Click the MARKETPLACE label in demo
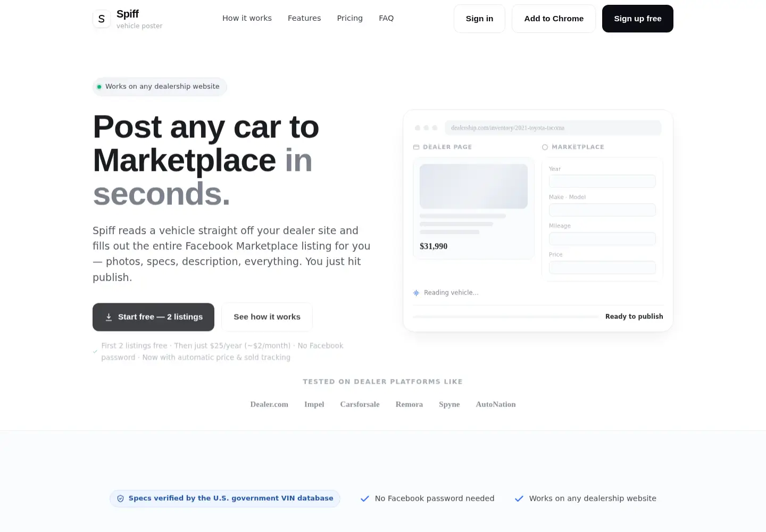 tap(578, 147)
